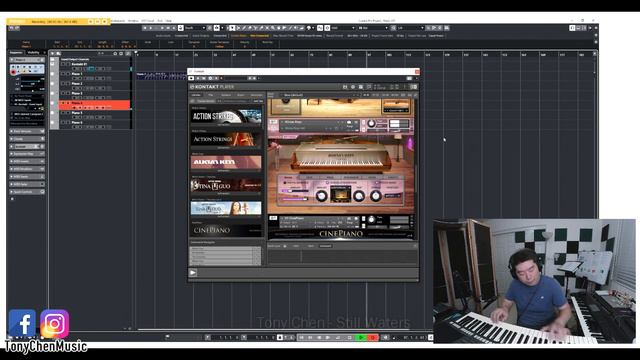Expand the Chords inspector section
Screen dimensions: 640x360
(x=27, y=139)
